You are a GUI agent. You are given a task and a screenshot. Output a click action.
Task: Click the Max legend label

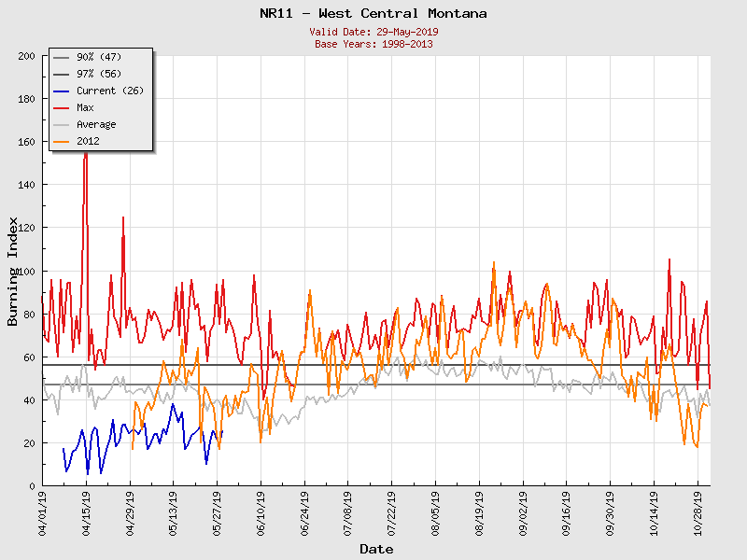(85, 107)
